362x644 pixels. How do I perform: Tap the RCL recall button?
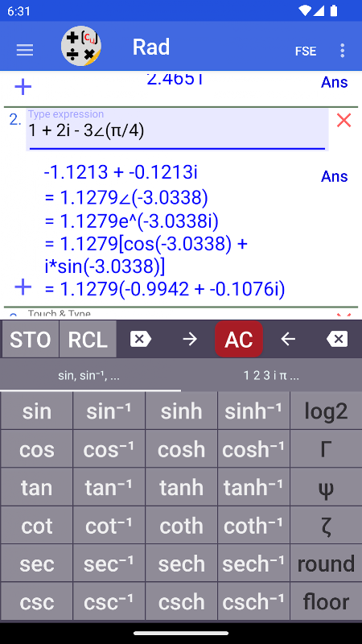88,339
